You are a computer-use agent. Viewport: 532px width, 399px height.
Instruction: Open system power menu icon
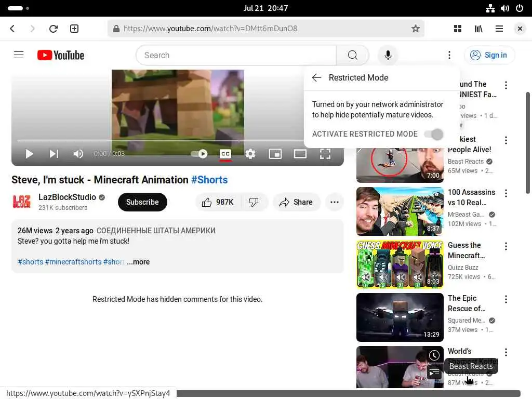[520, 8]
